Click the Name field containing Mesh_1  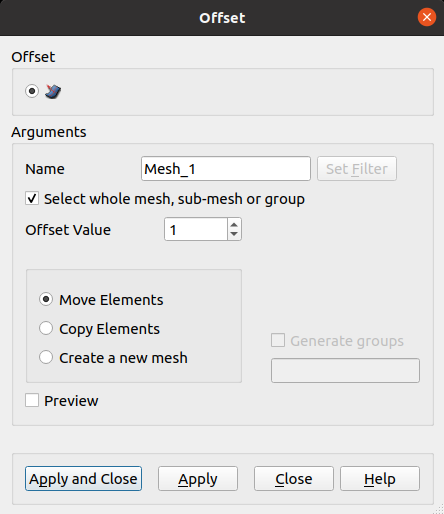(226, 169)
